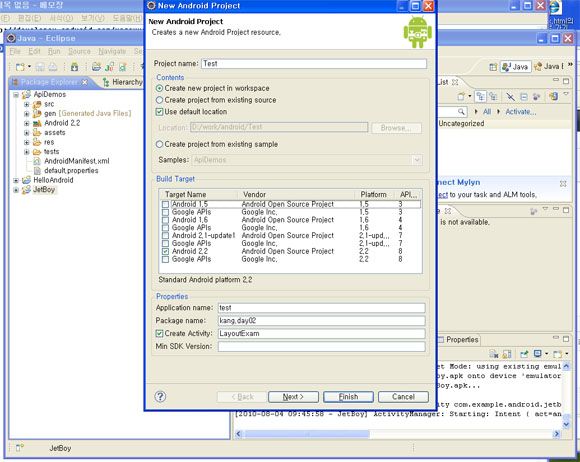
Task: Click the New wizard icon in Eclipse toolbar
Action: (x=20, y=67)
